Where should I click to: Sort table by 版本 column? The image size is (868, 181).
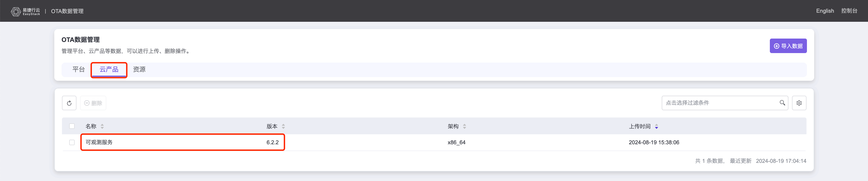(x=283, y=126)
